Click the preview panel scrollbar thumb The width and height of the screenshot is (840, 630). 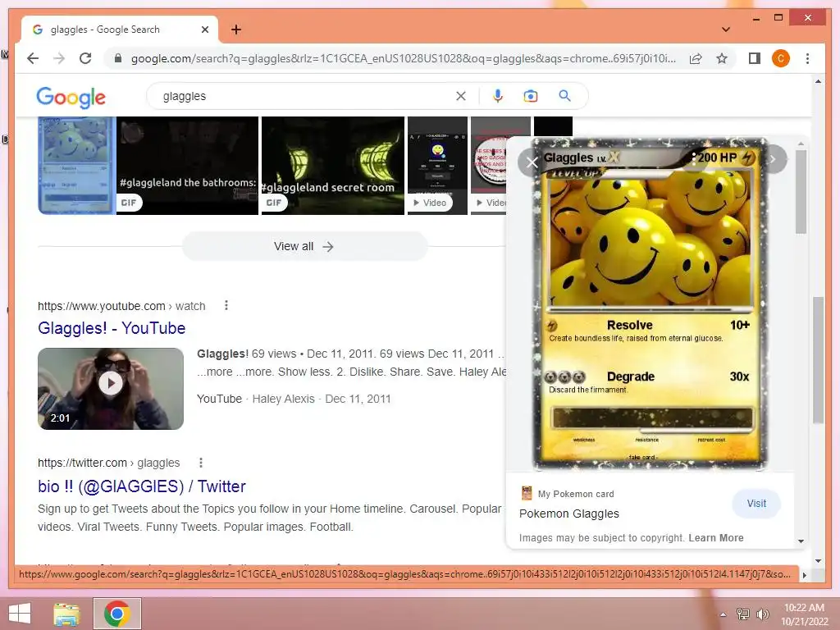click(801, 191)
